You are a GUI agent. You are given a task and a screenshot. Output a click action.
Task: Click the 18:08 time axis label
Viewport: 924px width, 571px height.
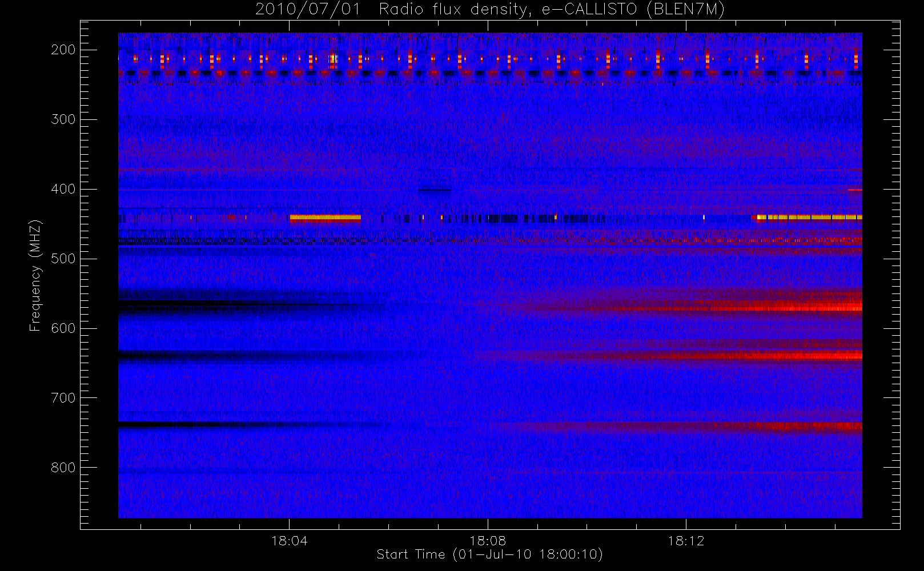click(488, 541)
